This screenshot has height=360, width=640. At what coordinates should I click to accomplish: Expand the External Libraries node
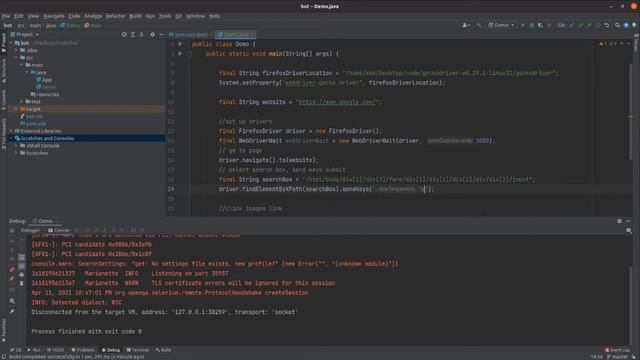[11, 131]
